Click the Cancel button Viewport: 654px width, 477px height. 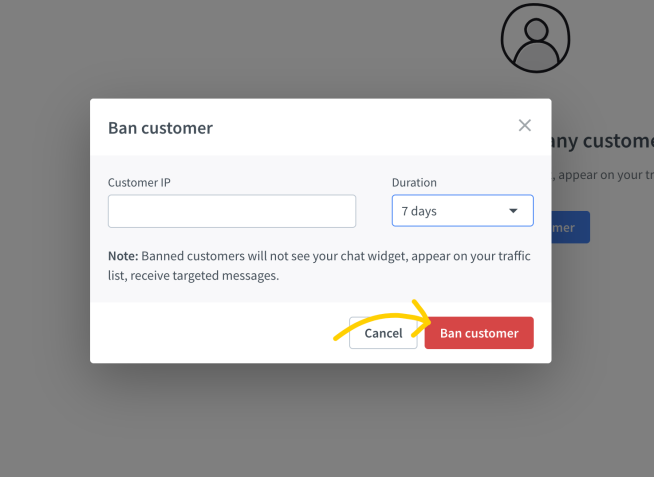coord(383,333)
